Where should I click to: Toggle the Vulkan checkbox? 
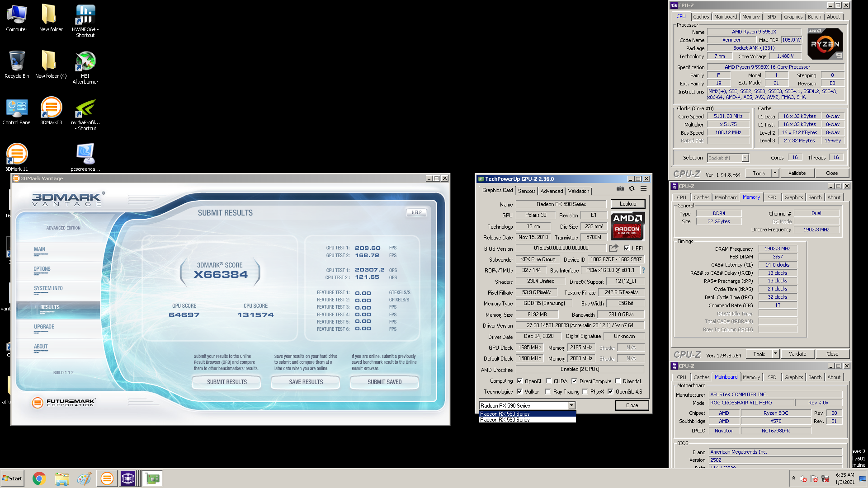[519, 391]
